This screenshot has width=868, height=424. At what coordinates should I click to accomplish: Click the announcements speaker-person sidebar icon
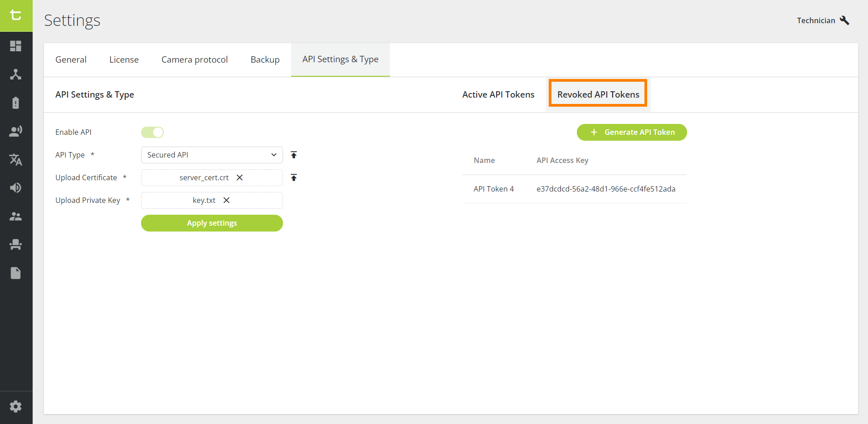click(16, 131)
